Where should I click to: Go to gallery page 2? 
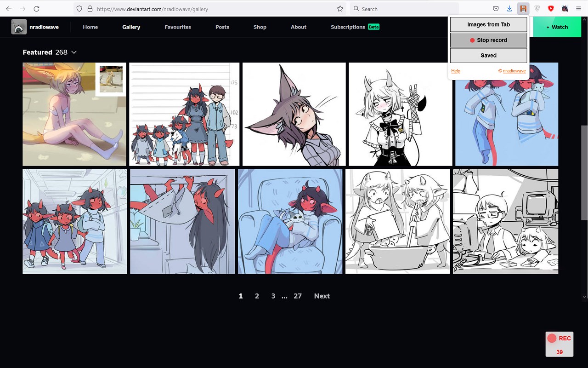click(x=257, y=296)
